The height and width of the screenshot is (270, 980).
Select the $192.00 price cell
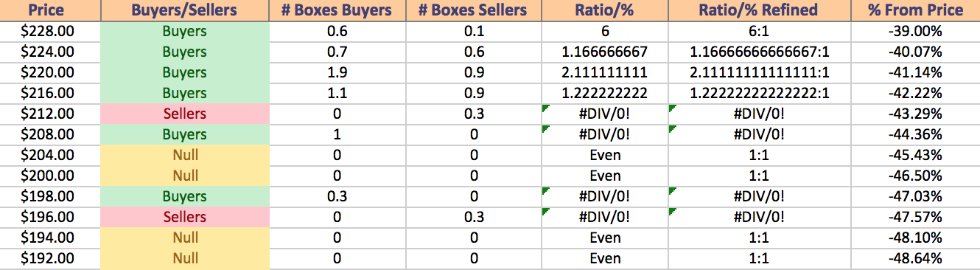pos(50,259)
